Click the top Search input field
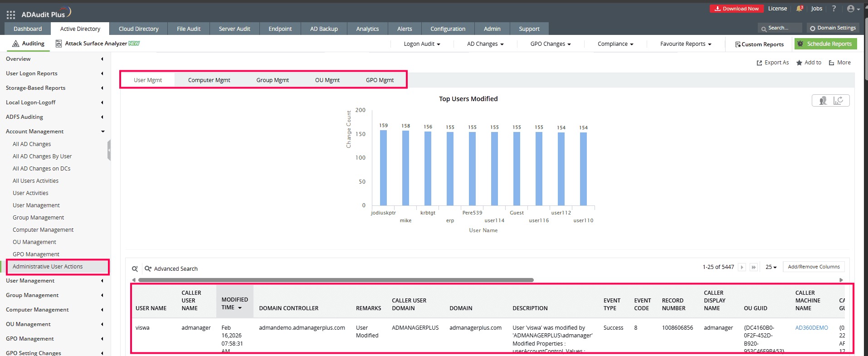This screenshot has width=868, height=356. coord(780,28)
